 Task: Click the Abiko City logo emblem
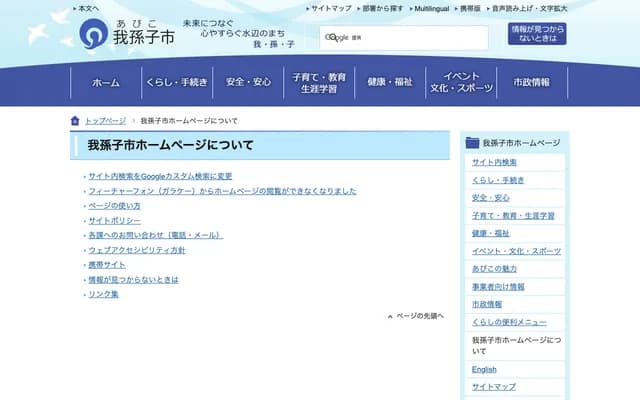pyautogui.click(x=93, y=34)
